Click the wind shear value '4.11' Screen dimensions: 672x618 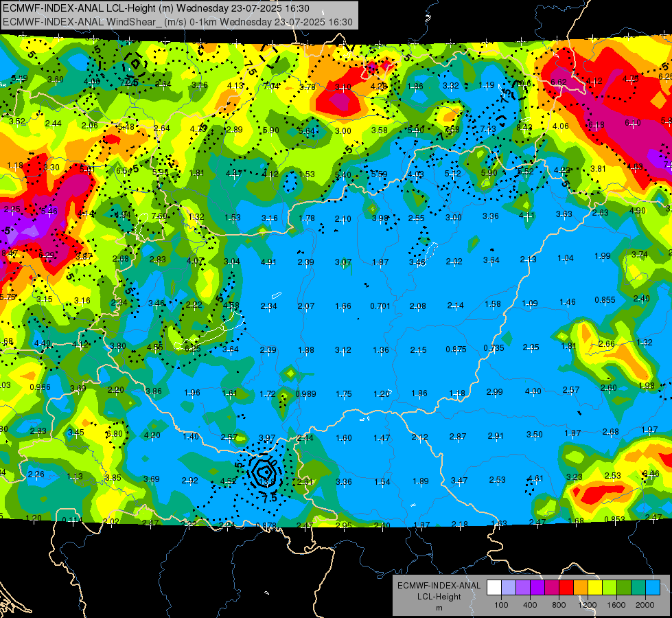click(x=526, y=216)
